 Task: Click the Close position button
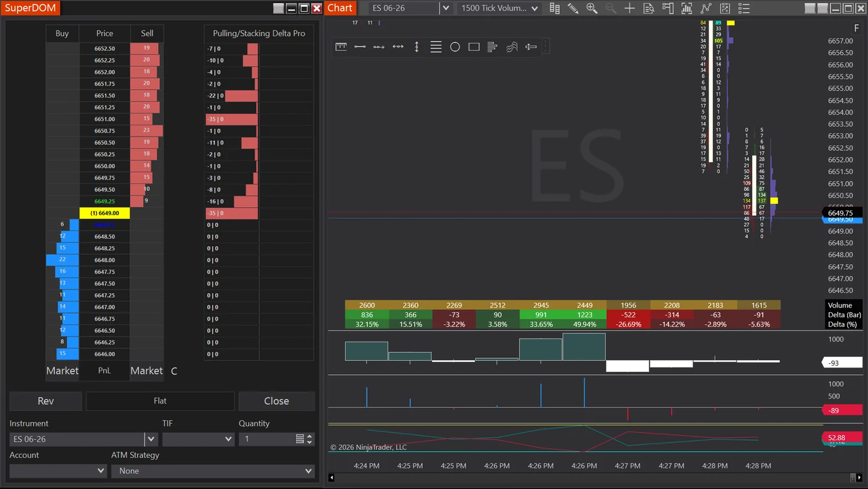(277, 401)
